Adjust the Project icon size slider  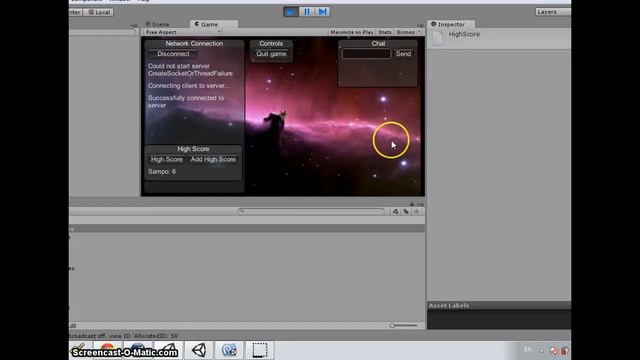(x=403, y=326)
